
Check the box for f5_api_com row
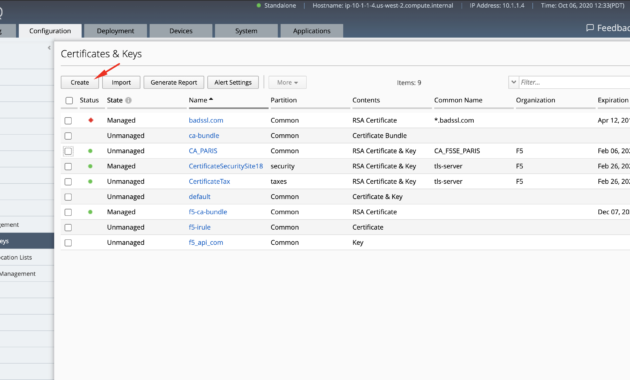point(68,243)
